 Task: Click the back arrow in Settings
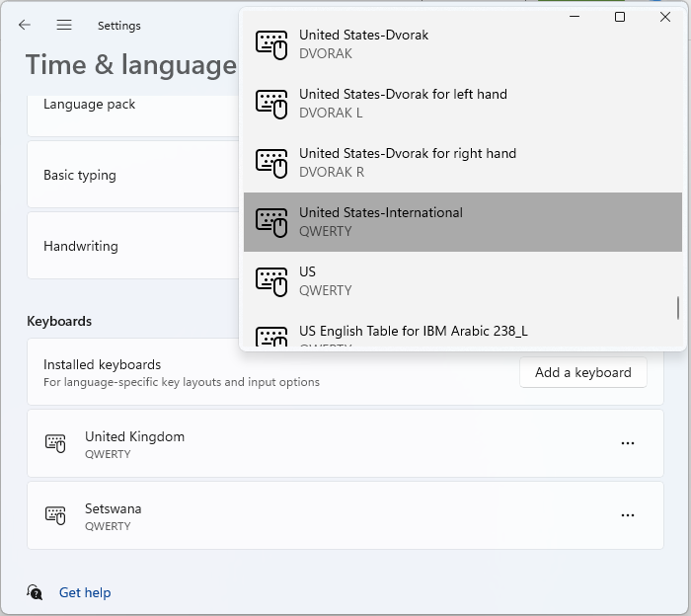[x=25, y=26]
